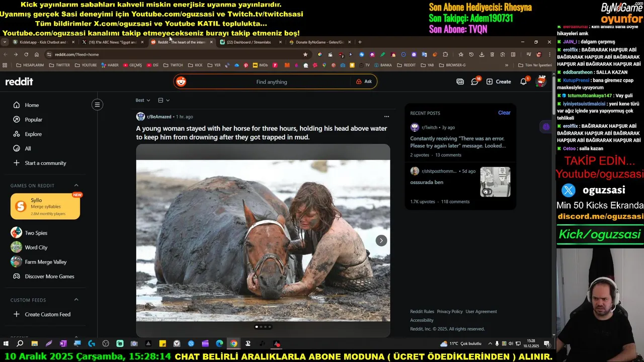Collapse the Custom Feeds section
The height and width of the screenshot is (362, 644).
pos(76,300)
